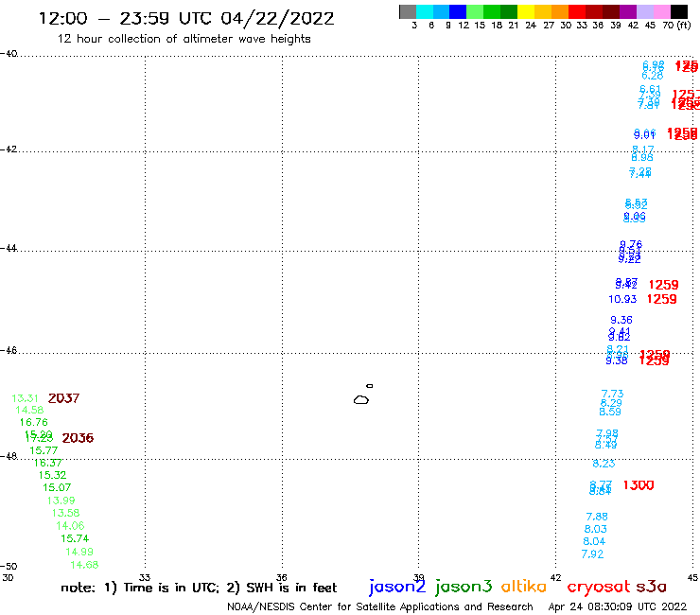Viewport: 700px width, 615px height.
Task: Select the cyan swatch in the wave height legend
Action: [x=425, y=11]
